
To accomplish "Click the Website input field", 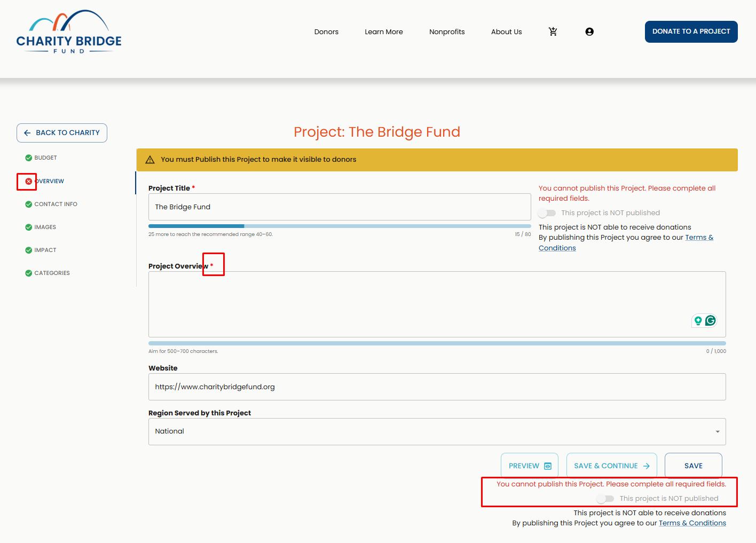I will click(437, 387).
